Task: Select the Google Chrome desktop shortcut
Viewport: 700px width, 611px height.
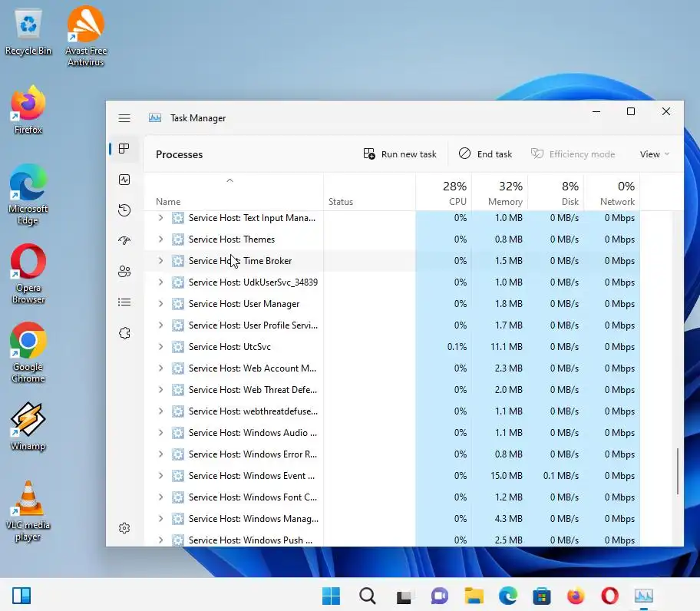Action: tap(28, 352)
